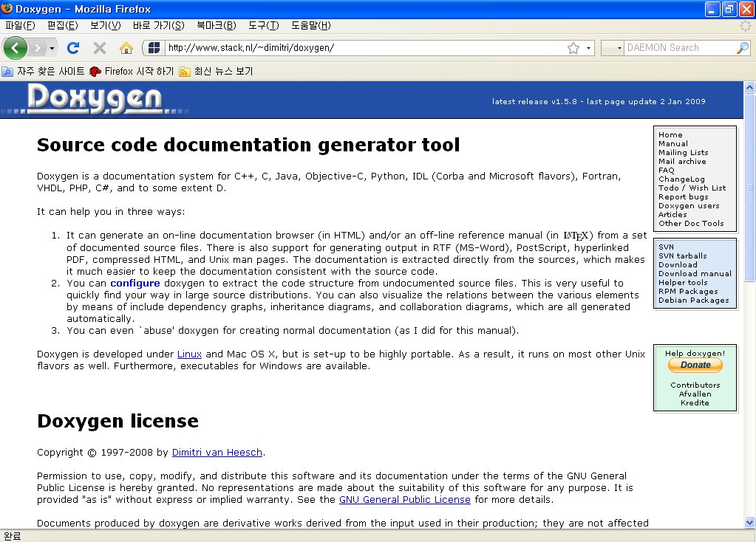Open Doxygen users sidebar link
The height and width of the screenshot is (542, 756).
[689, 206]
